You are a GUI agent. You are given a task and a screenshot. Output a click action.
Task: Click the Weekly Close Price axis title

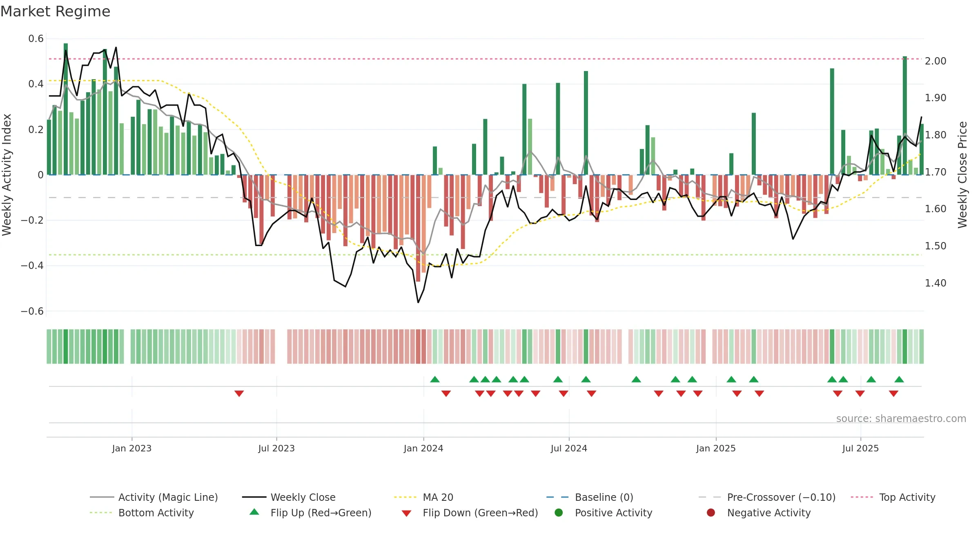tap(962, 175)
